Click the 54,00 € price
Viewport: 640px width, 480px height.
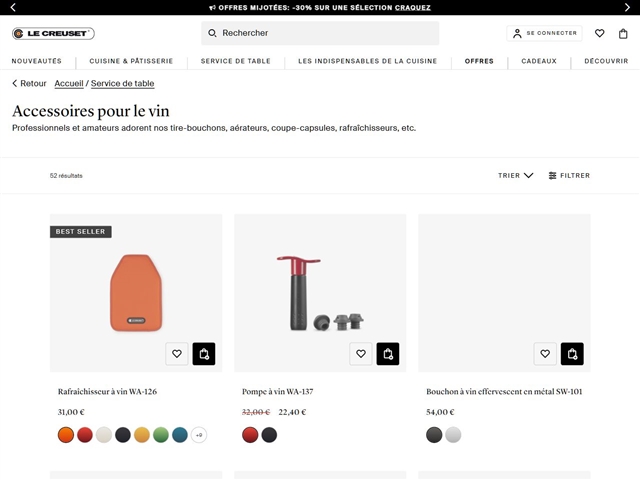[x=440, y=412]
